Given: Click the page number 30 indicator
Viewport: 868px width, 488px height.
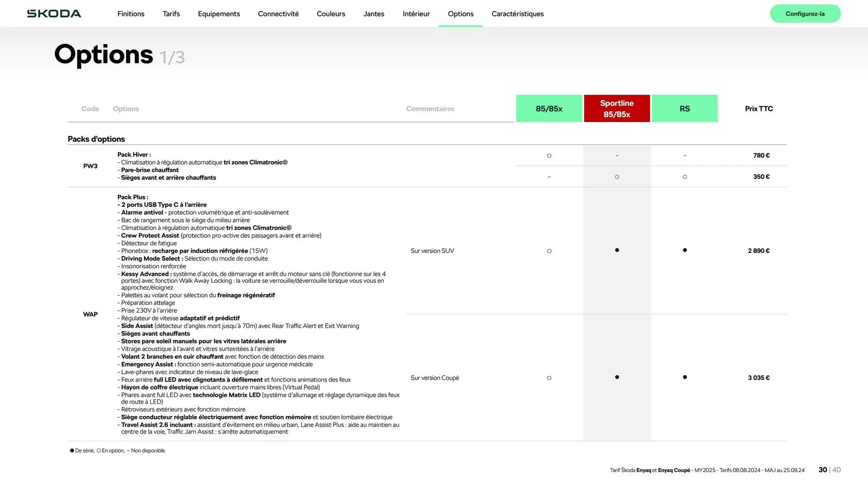Looking at the screenshot, I should click(822, 469).
